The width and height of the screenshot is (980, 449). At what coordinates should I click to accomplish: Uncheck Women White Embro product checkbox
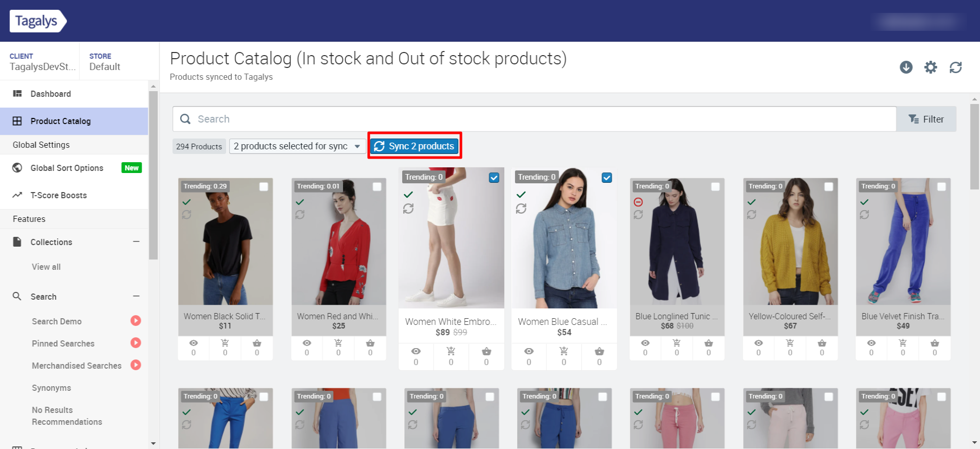pos(494,178)
